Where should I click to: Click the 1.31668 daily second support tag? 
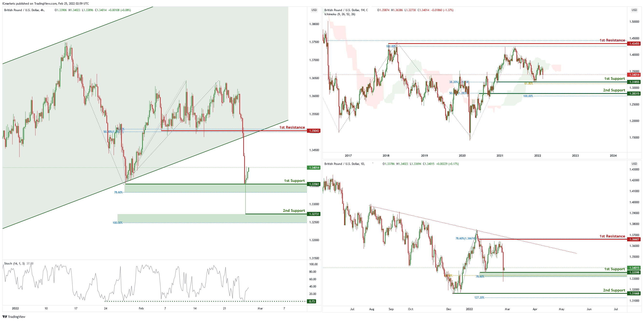(x=634, y=293)
